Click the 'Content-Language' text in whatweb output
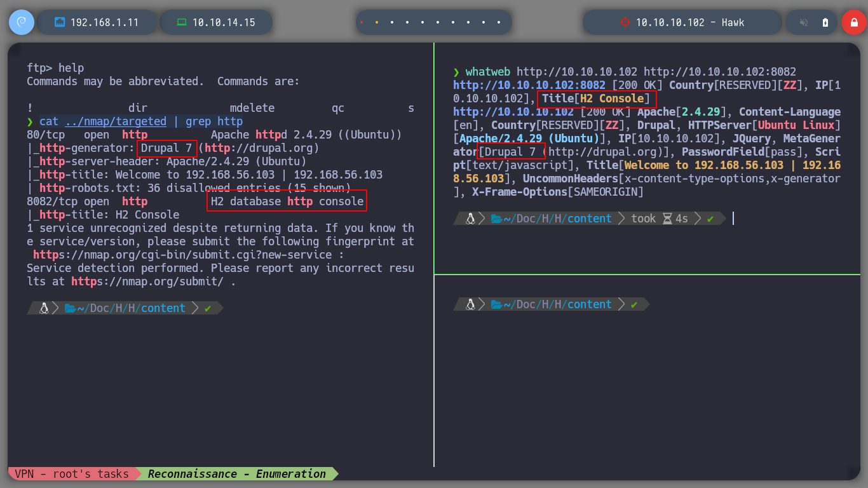 click(790, 112)
